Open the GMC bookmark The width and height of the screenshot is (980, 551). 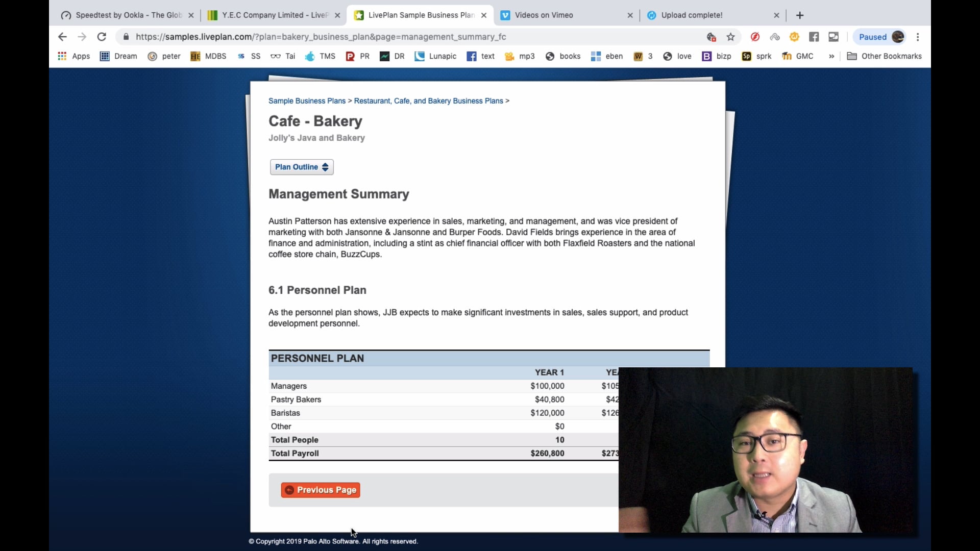click(x=797, y=56)
